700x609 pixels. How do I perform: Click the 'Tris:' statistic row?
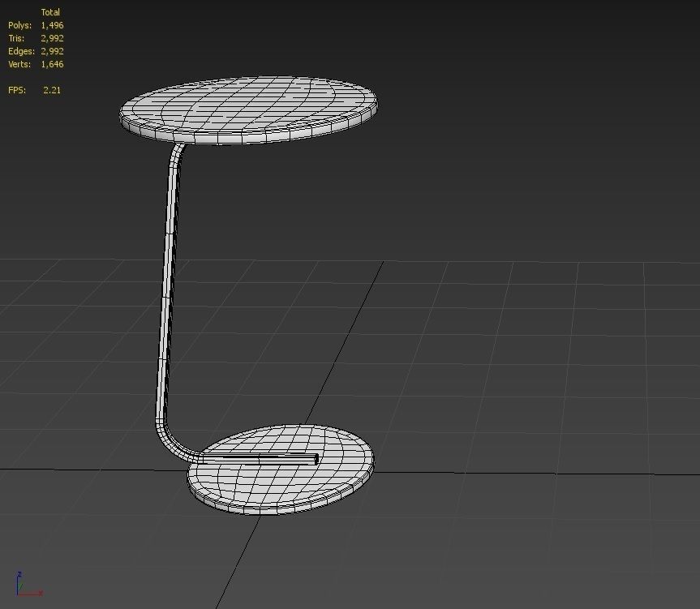click(x=36, y=38)
